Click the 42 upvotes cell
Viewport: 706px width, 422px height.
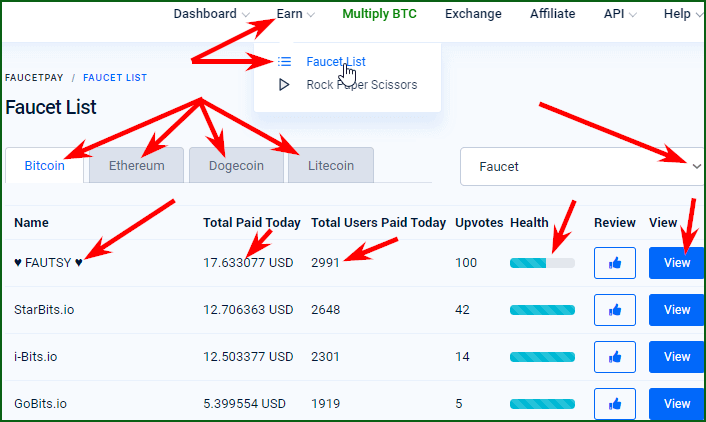(462, 310)
